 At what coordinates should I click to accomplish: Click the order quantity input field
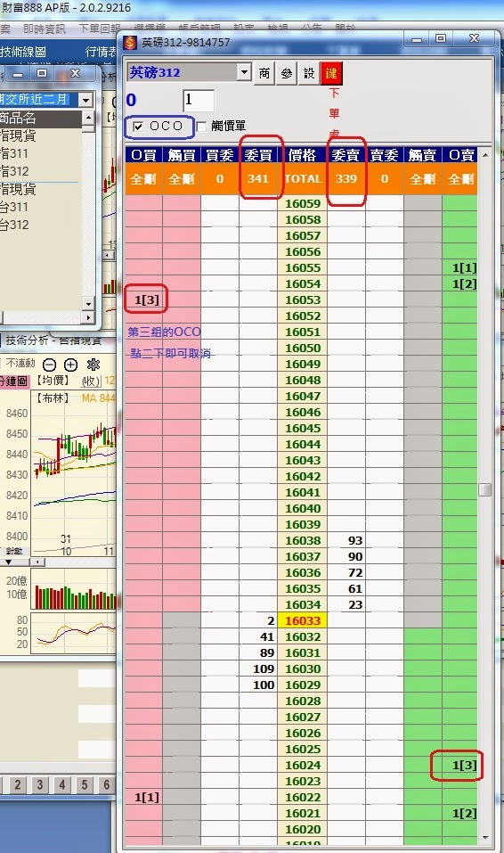click(x=199, y=100)
